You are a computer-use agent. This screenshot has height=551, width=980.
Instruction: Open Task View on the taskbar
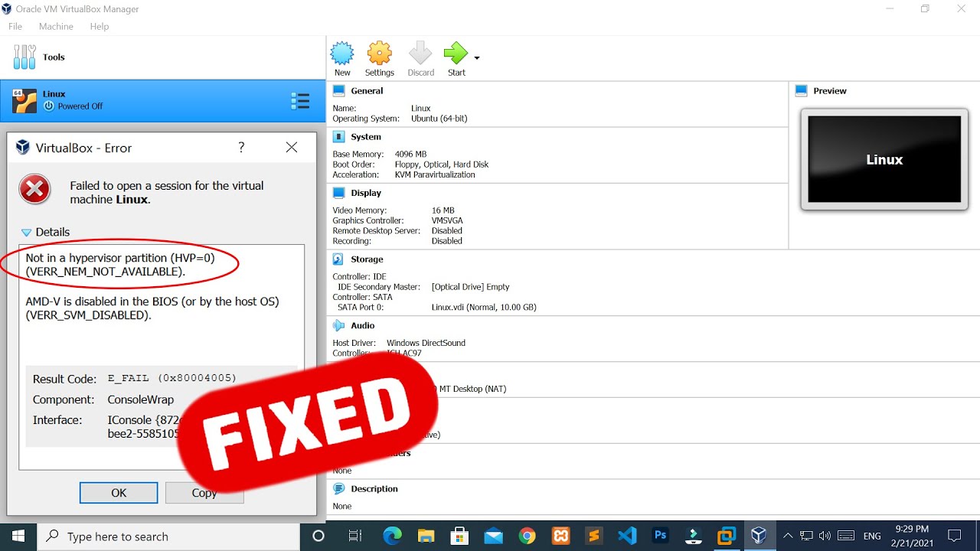click(x=355, y=536)
